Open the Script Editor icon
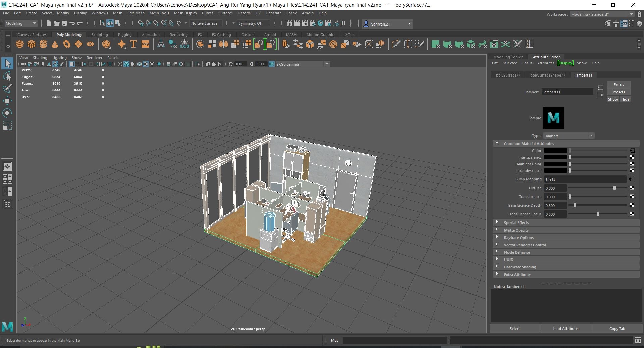Image resolution: width=644 pixels, height=348 pixels. (x=638, y=341)
